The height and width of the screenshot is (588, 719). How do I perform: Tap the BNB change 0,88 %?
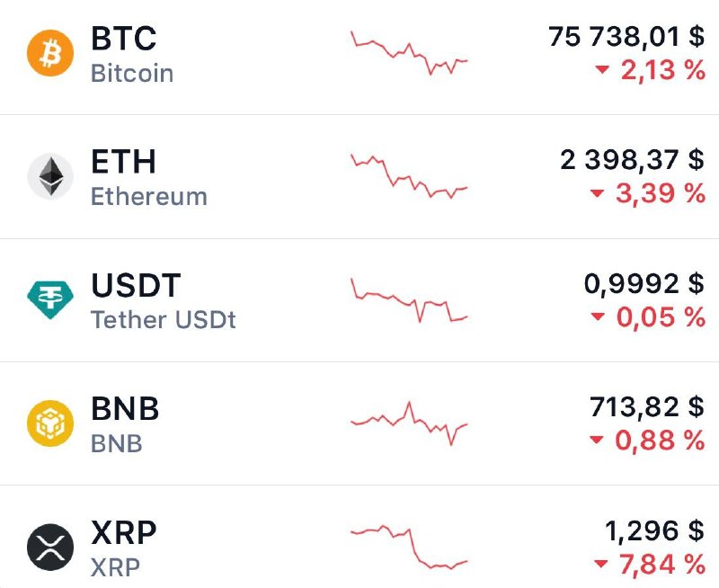[660, 441]
